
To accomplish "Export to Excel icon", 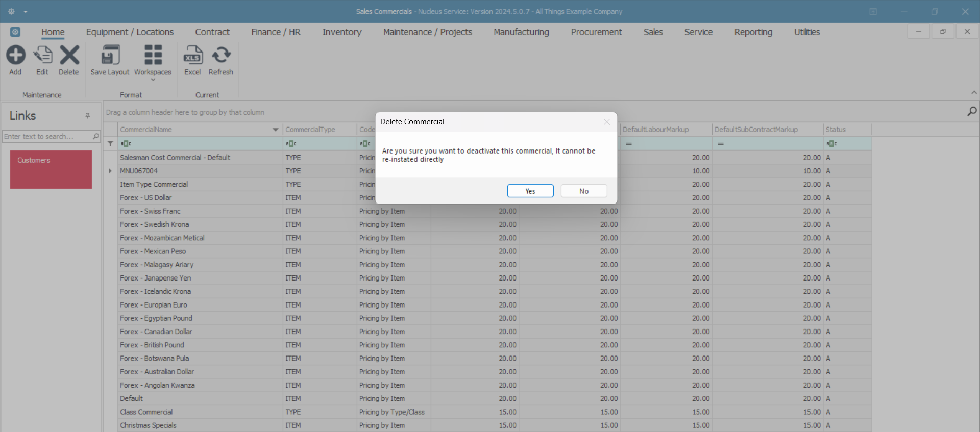I will (x=192, y=55).
